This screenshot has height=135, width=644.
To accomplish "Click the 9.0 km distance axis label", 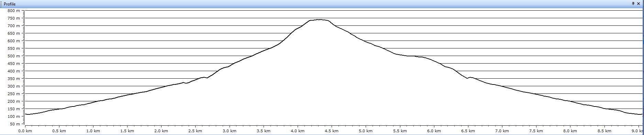I will 637,131.
